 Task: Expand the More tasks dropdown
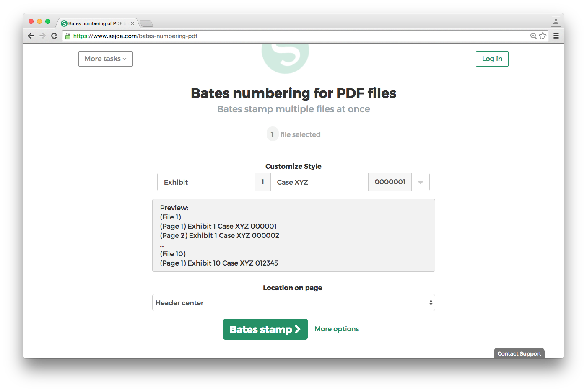(x=106, y=59)
